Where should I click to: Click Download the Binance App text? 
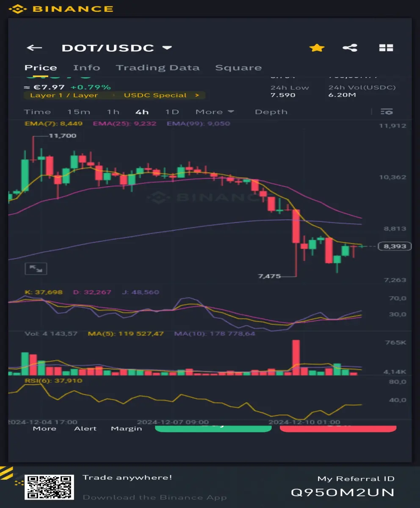coord(155,497)
